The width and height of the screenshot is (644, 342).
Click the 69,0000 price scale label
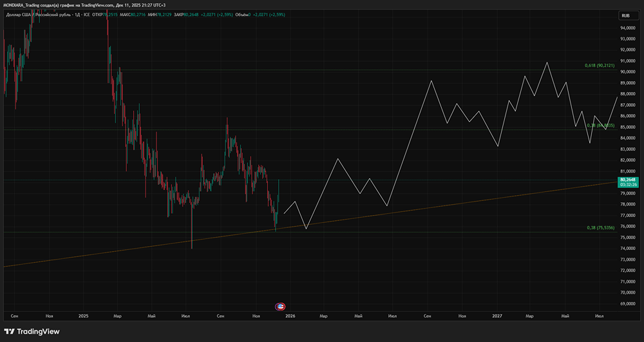pos(629,303)
